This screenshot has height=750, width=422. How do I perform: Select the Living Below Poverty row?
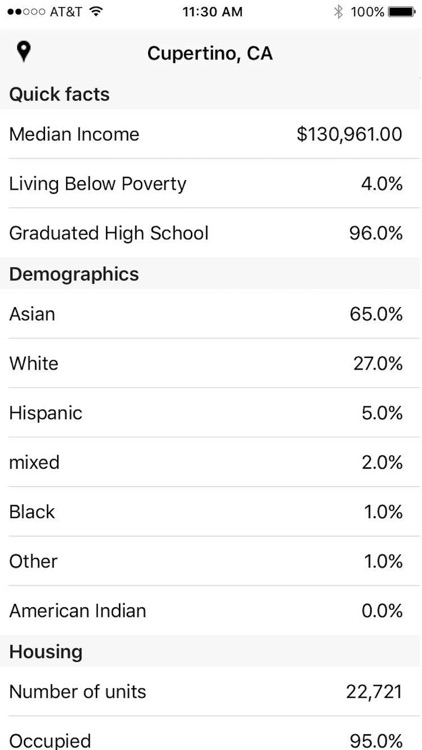pyautogui.click(x=211, y=183)
